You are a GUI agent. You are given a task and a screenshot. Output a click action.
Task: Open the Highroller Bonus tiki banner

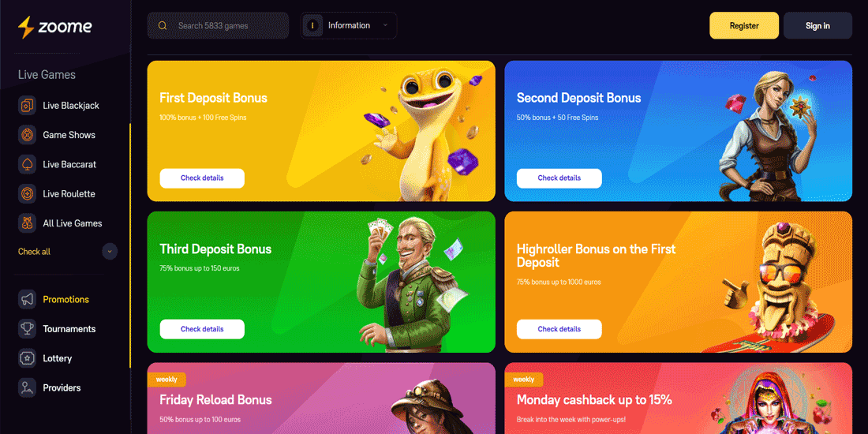click(678, 282)
